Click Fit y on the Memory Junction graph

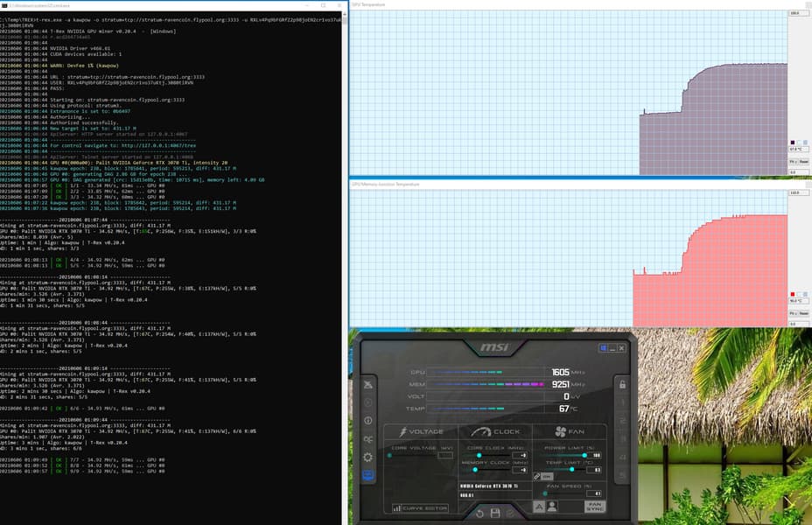tap(793, 314)
